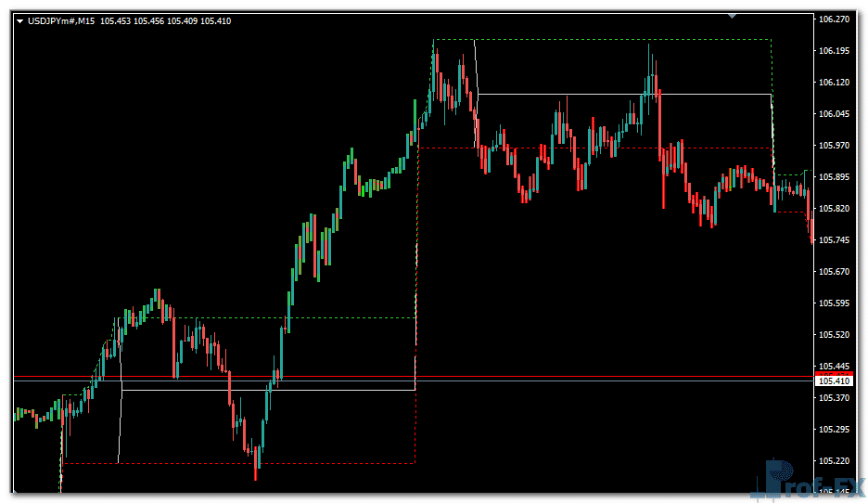Screen dimensions: 868x503
Task: Click the 105.820 price axis label
Action: [835, 209]
